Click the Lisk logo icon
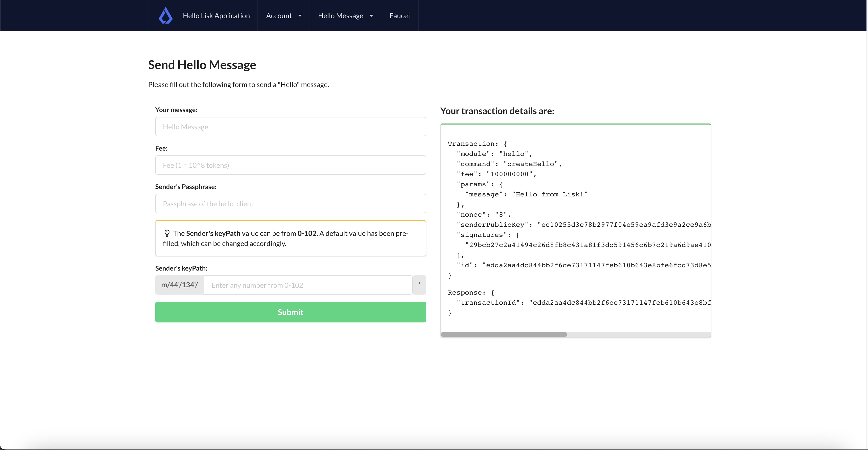868x450 pixels. pos(165,16)
